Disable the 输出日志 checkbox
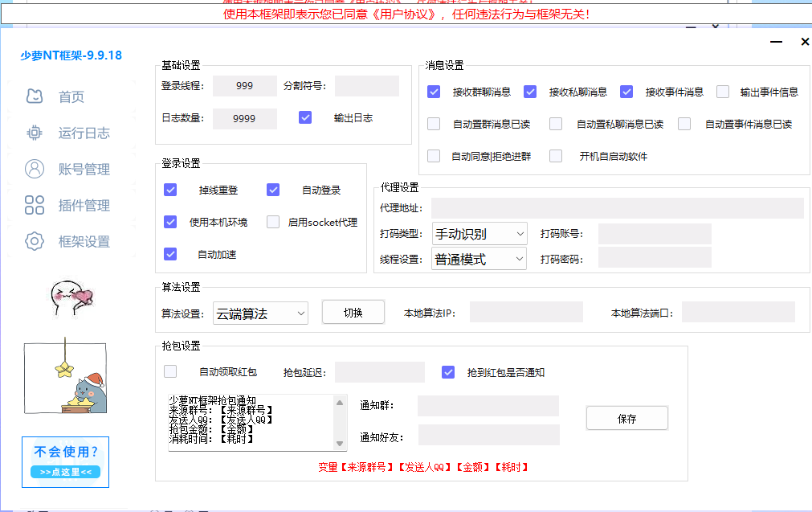 tap(305, 117)
